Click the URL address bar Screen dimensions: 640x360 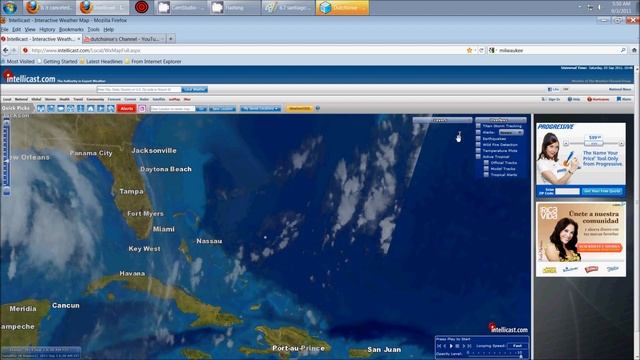245,50
